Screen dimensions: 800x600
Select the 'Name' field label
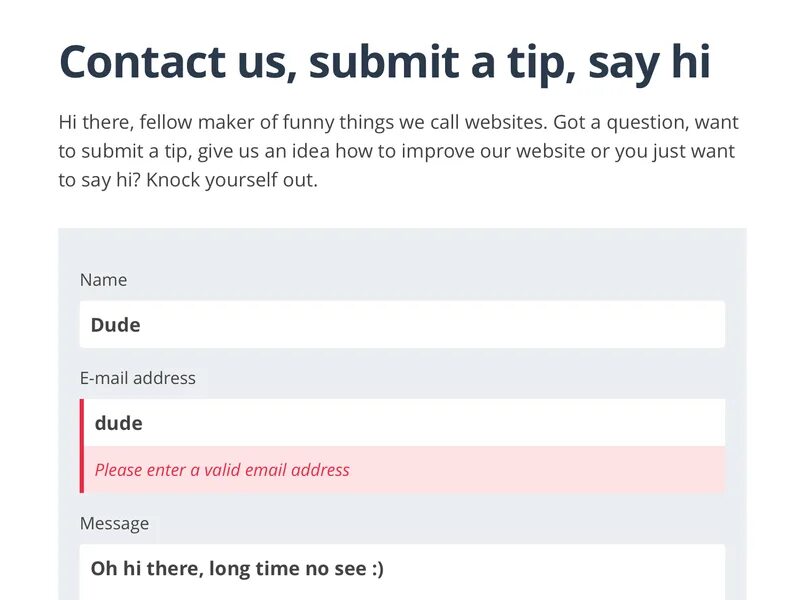click(104, 280)
